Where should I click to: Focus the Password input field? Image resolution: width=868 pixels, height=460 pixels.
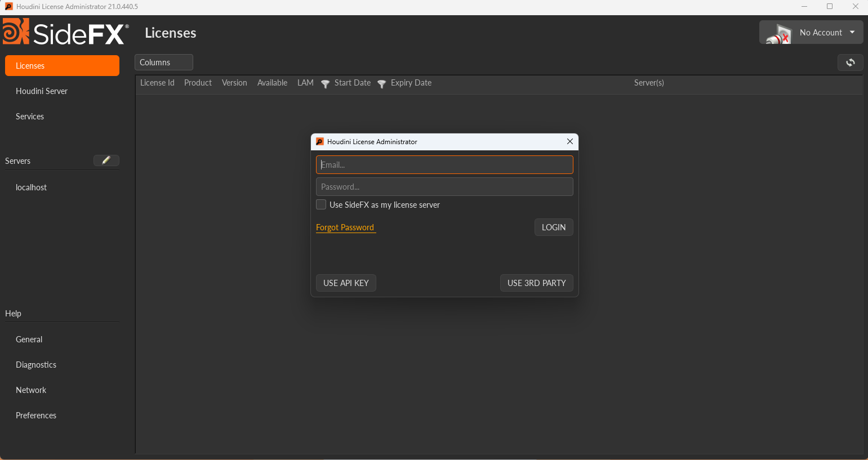click(444, 187)
